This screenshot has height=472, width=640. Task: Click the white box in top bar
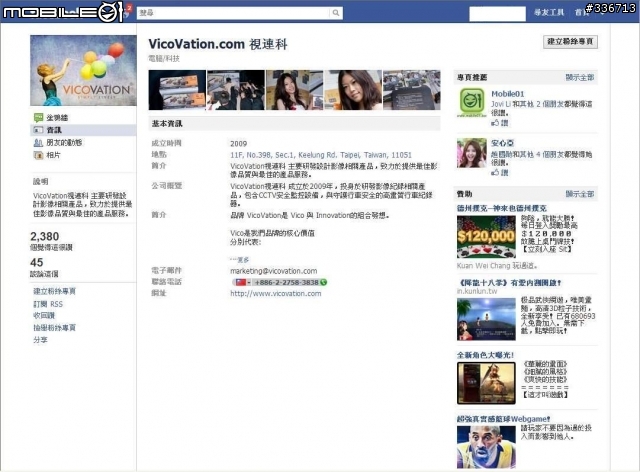tap(498, 14)
